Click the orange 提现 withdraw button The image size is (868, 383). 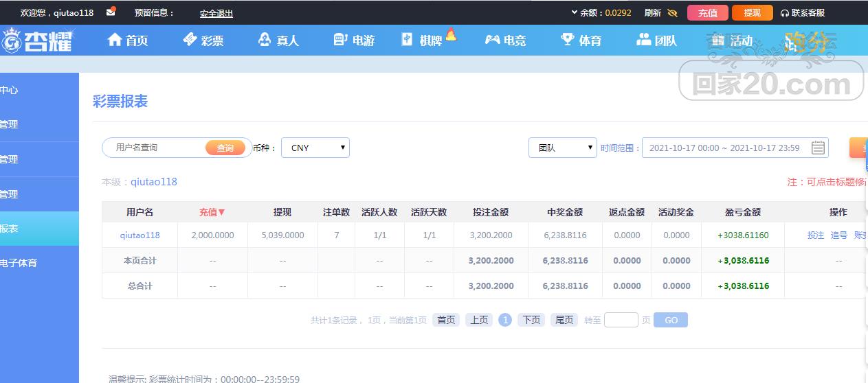point(752,12)
